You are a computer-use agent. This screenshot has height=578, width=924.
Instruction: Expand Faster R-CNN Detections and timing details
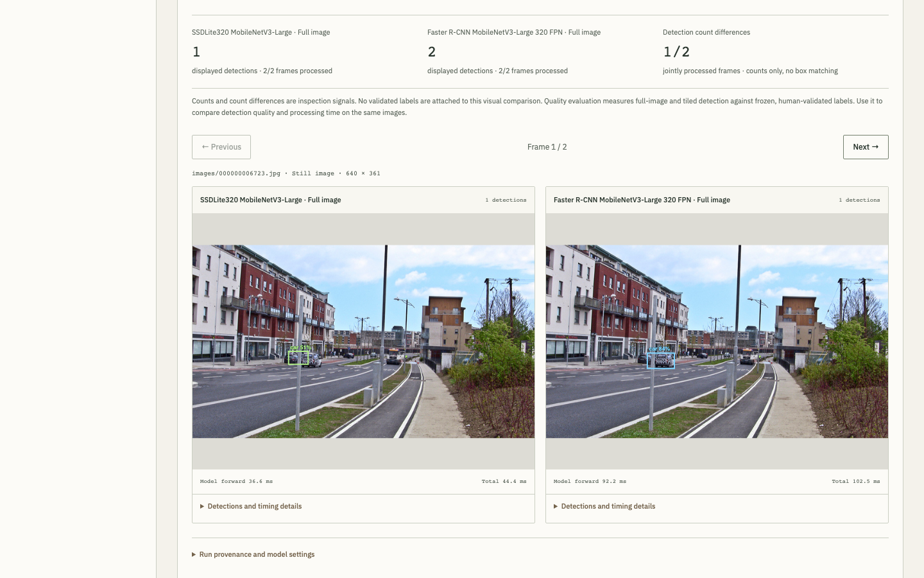pyautogui.click(x=604, y=506)
